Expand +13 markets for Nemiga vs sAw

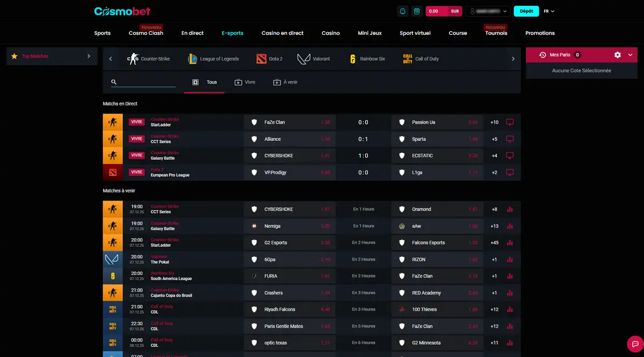tap(494, 226)
